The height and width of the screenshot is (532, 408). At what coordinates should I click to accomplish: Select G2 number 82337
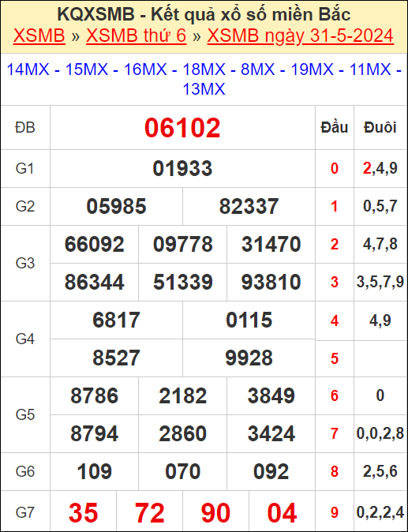[249, 206]
